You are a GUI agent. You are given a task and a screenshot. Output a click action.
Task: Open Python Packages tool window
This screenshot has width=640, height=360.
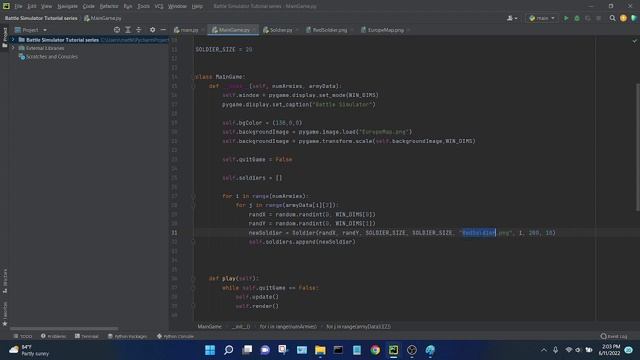coord(127,336)
